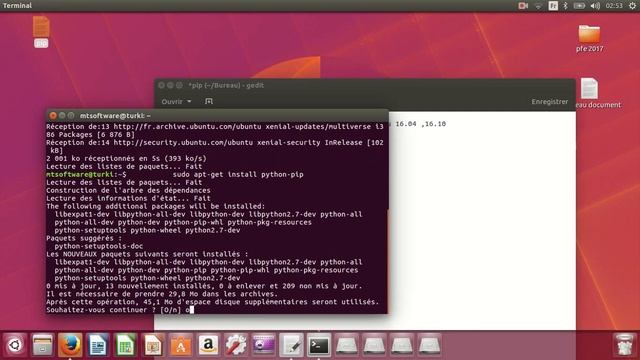640x360 pixels.
Task: Click Enregistrer to save in gedit
Action: (549, 102)
